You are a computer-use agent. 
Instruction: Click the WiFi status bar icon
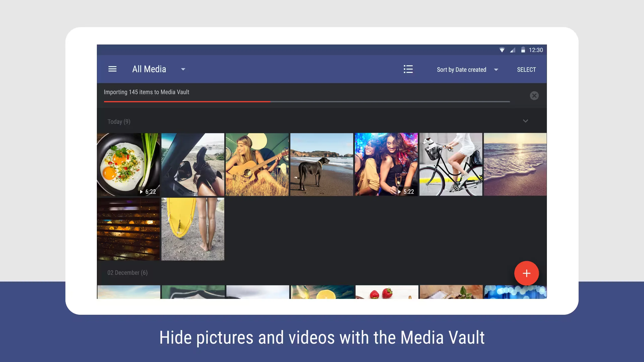[x=502, y=50]
